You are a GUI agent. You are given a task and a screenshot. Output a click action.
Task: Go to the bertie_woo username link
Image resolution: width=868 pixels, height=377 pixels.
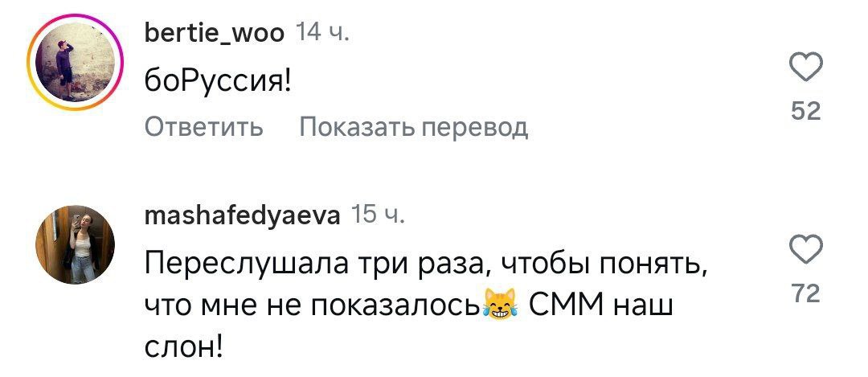coord(213,32)
